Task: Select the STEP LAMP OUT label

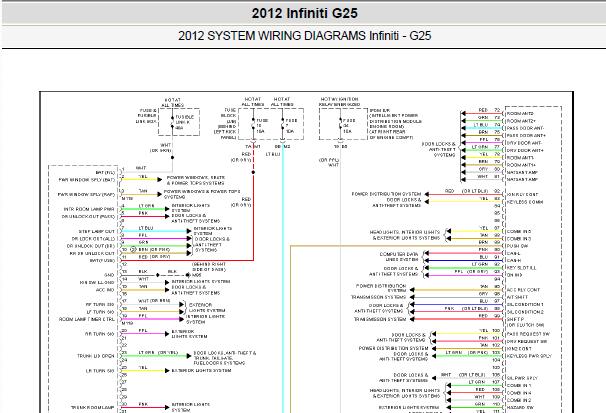Action: (97, 231)
